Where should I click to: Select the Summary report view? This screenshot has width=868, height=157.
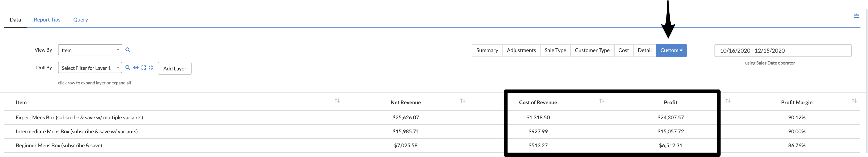(487, 50)
